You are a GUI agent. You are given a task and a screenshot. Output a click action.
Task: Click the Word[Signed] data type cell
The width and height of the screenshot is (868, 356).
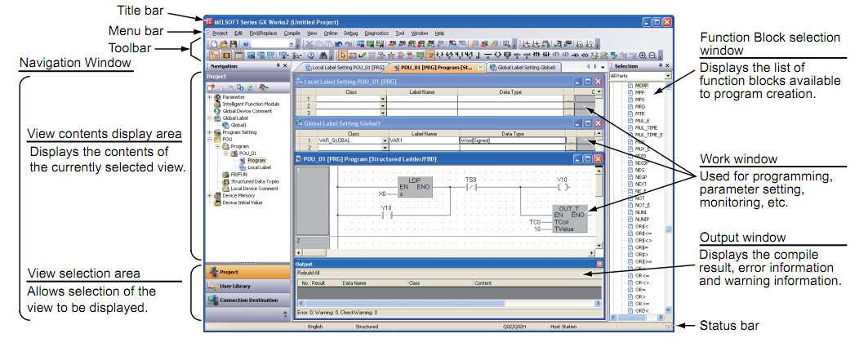click(513, 140)
